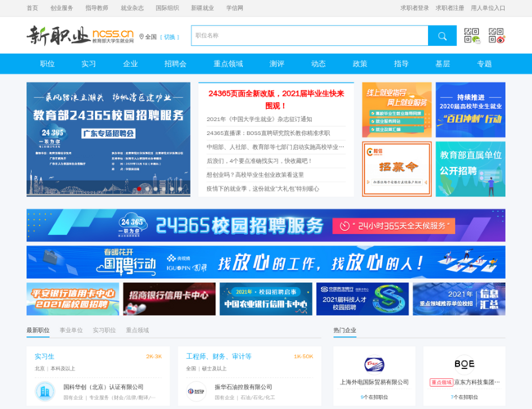Click 求职者登录 link
Image resolution: width=532 pixels, height=409 pixels.
(414, 8)
